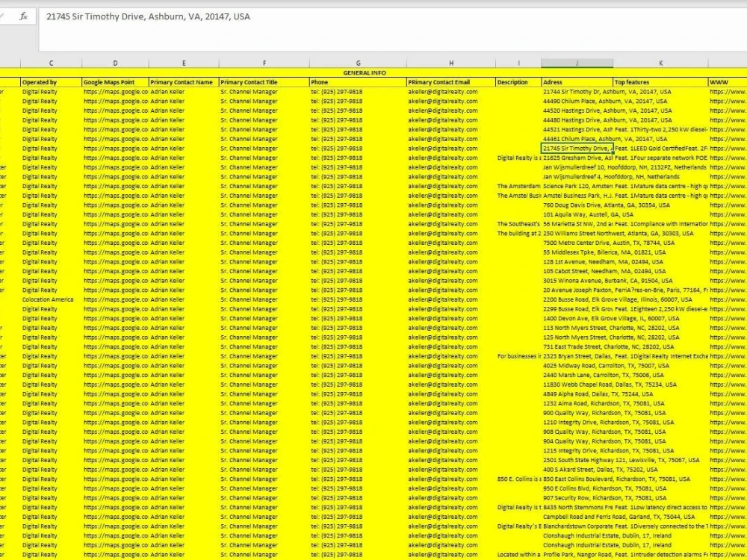Click address cell '400 S Akard Street, Dallas'
This screenshot has width=747, height=560.
577,470
